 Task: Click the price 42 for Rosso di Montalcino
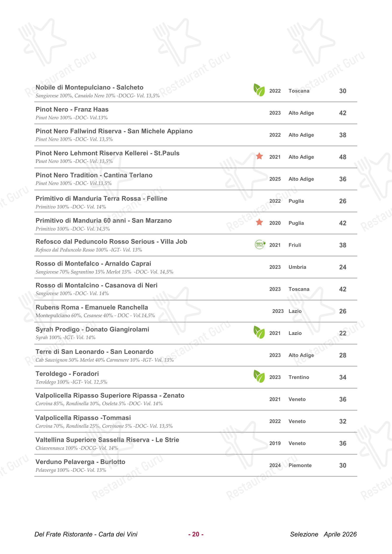pos(342,289)
